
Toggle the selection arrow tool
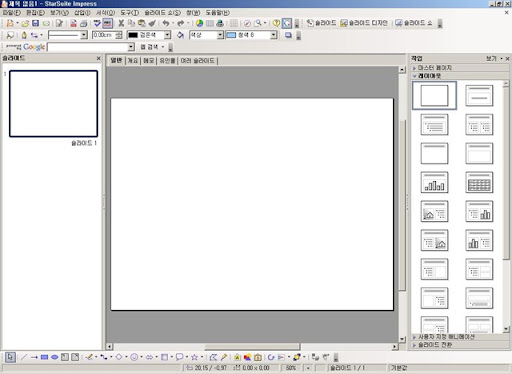click(10, 357)
